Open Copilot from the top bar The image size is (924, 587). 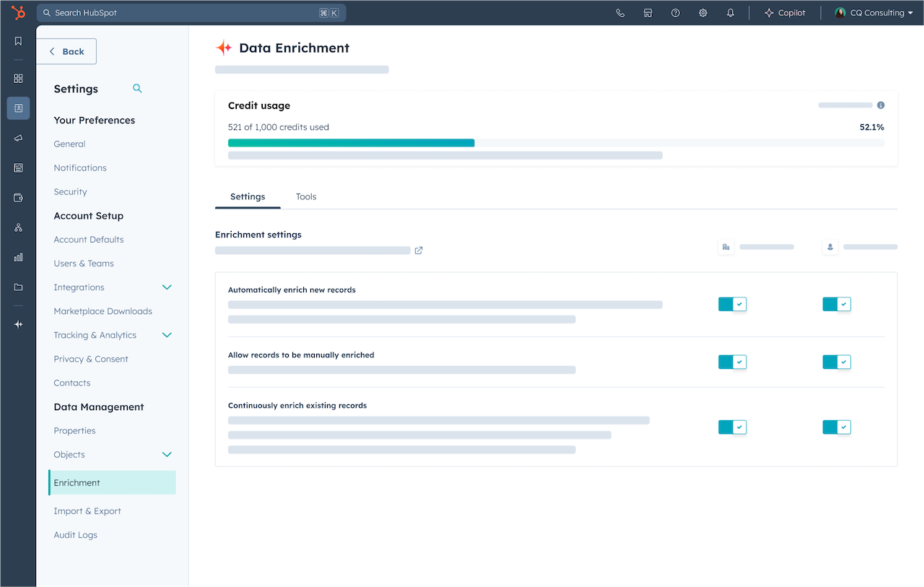(x=785, y=12)
